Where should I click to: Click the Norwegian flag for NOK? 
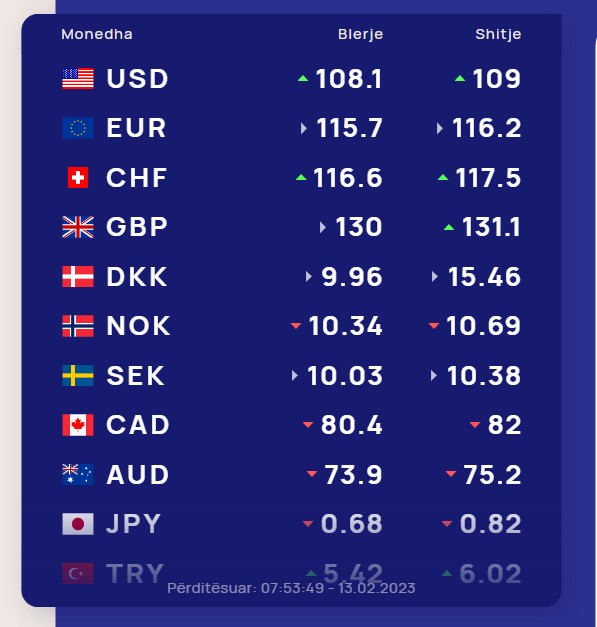[x=78, y=326]
